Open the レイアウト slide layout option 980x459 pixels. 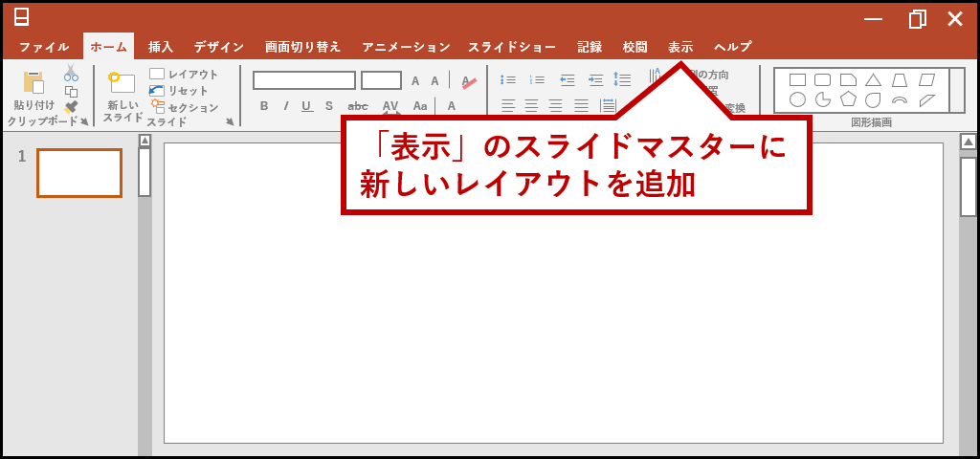[x=184, y=75]
